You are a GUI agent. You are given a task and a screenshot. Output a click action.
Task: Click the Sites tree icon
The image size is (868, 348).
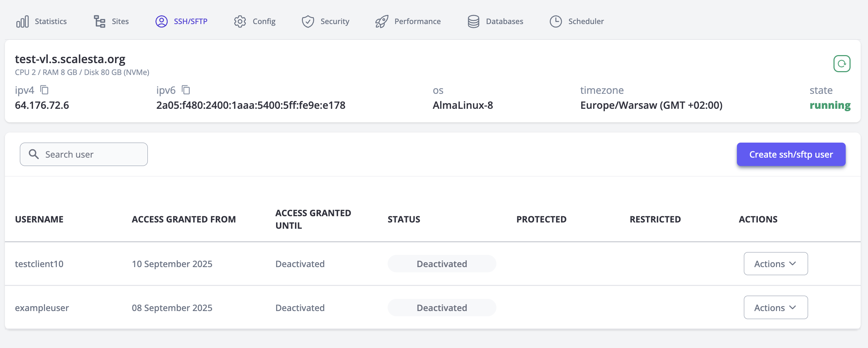99,22
